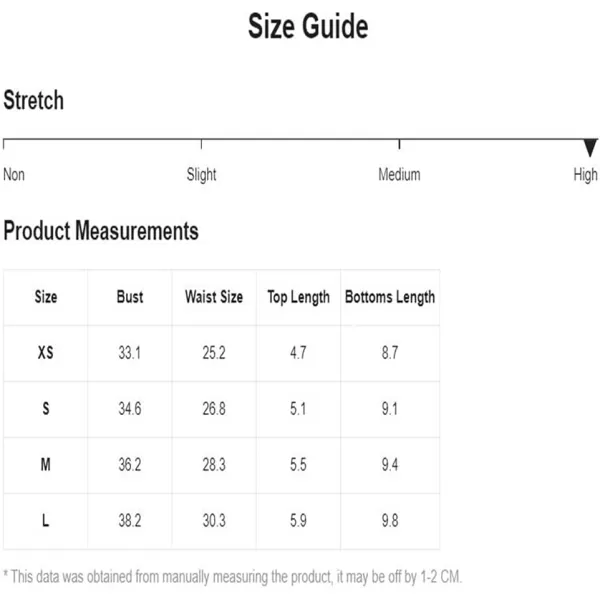This screenshot has height=600, width=600.
Task: Click the Bottoms Length column header
Action: (x=390, y=298)
